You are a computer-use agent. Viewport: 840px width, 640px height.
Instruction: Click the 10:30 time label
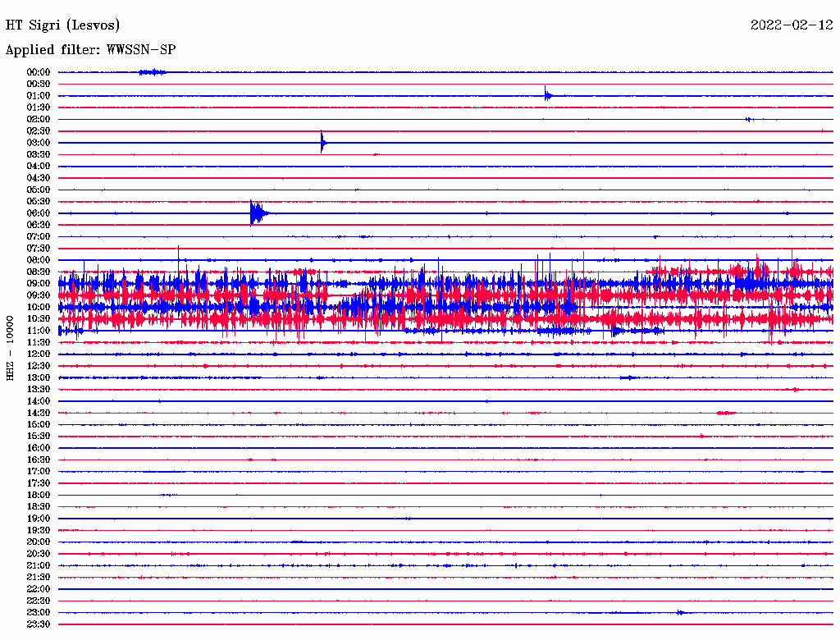pos(39,319)
